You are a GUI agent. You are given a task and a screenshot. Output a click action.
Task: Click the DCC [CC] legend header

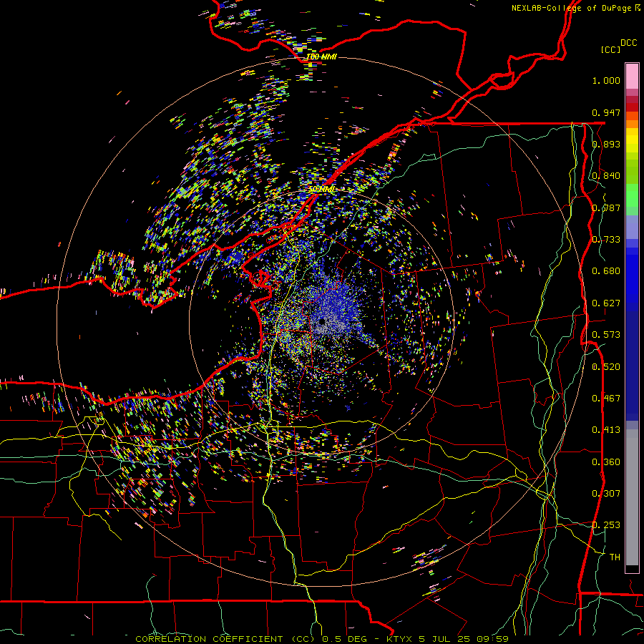(x=618, y=46)
